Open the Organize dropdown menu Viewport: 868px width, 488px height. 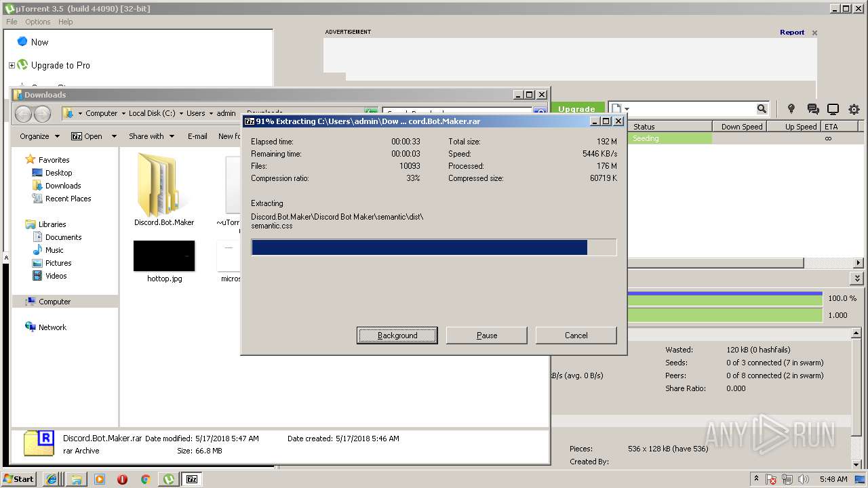coord(39,136)
